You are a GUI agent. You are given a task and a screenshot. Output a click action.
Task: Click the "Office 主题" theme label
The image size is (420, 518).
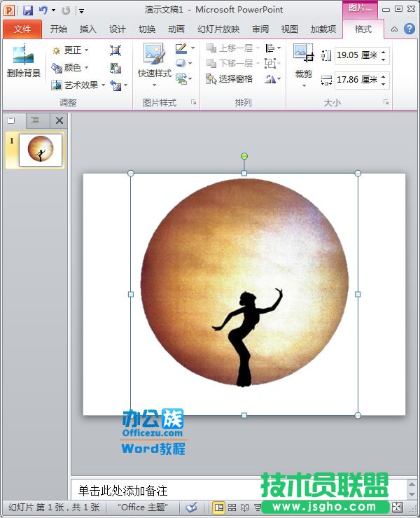click(142, 507)
